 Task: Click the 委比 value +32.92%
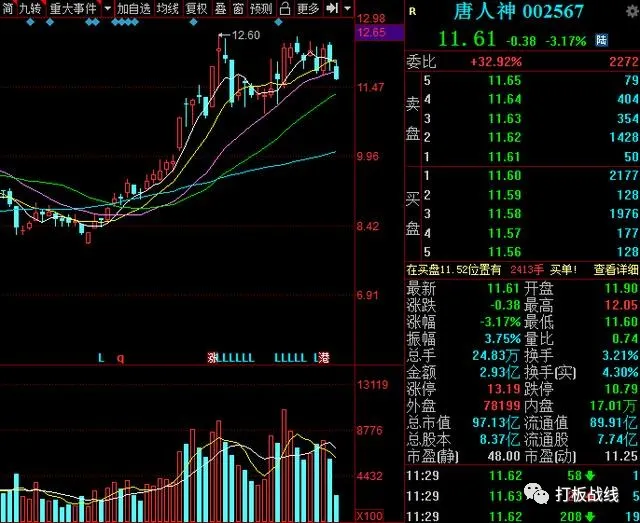[496, 62]
